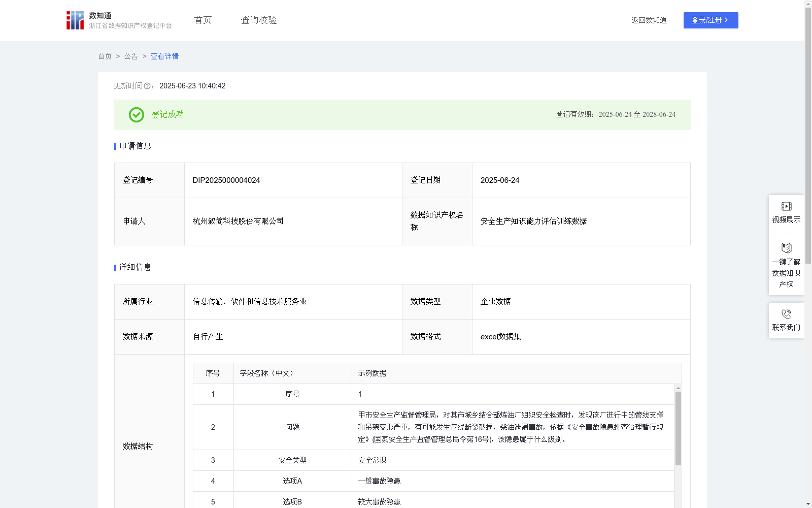Click the update time 2025-06-23 10:40:42
812x508 pixels.
(192, 86)
